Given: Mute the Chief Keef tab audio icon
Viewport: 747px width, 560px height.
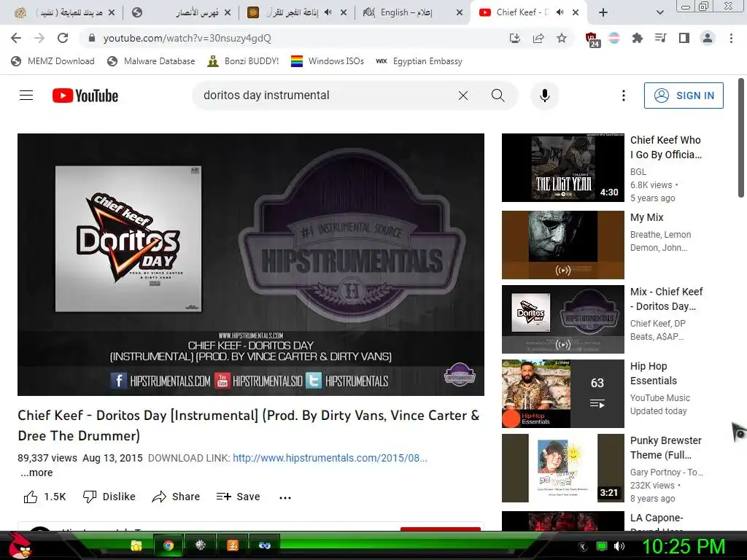Looking at the screenshot, I should click(560, 12).
